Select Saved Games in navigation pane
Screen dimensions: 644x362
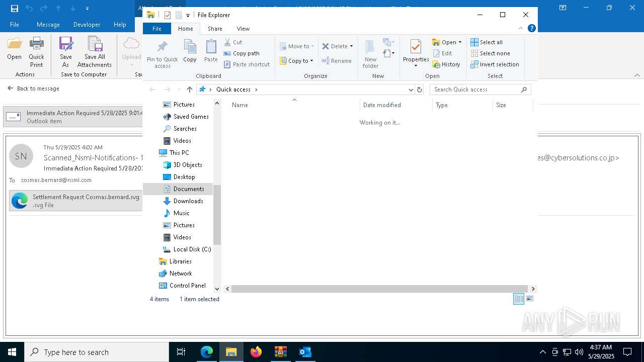coord(185,117)
